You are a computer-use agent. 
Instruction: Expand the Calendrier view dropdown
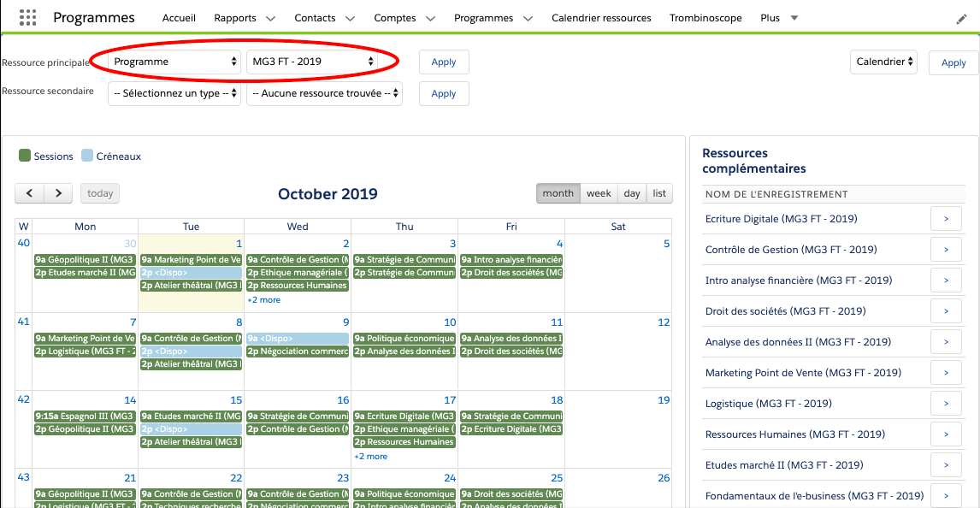[x=883, y=62]
